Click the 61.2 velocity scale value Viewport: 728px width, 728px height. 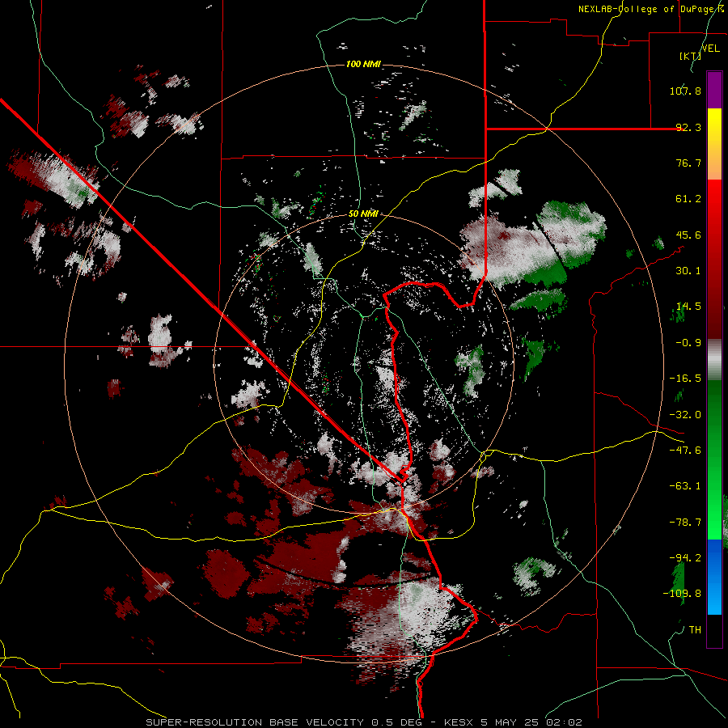688,199
